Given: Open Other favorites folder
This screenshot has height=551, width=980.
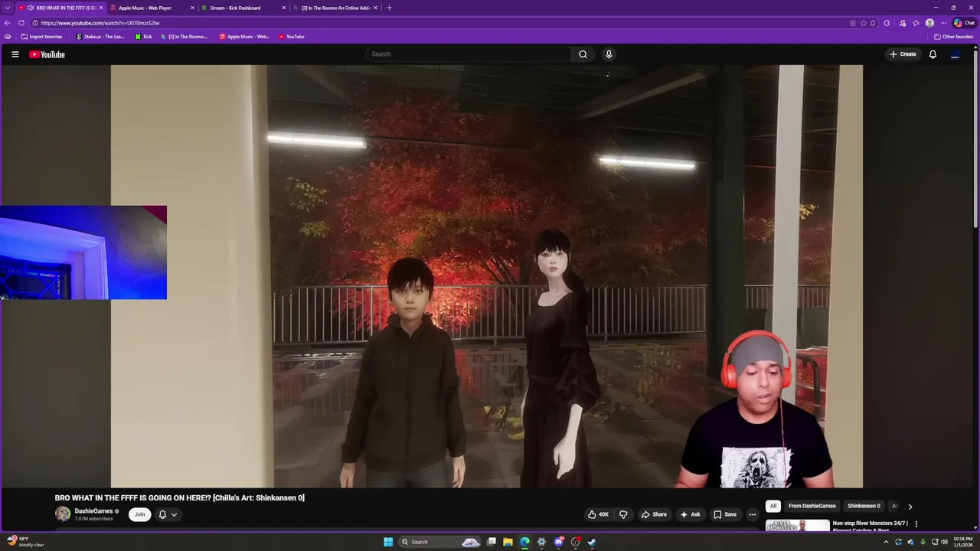Looking at the screenshot, I should tap(953, 37).
